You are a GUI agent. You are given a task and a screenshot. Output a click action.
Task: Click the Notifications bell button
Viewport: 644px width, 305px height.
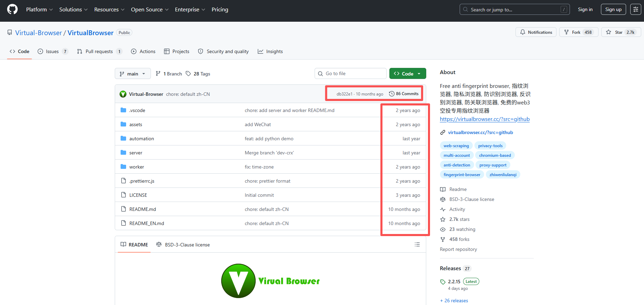click(x=536, y=32)
